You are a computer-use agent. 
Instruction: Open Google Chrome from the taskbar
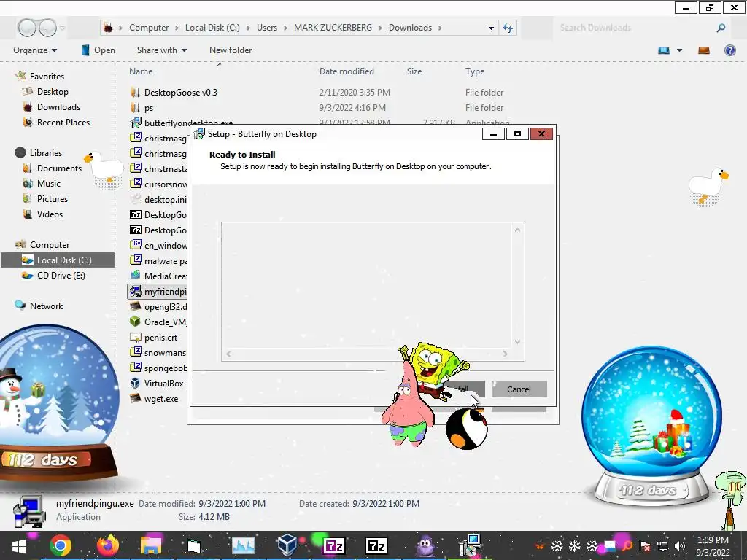point(61,545)
